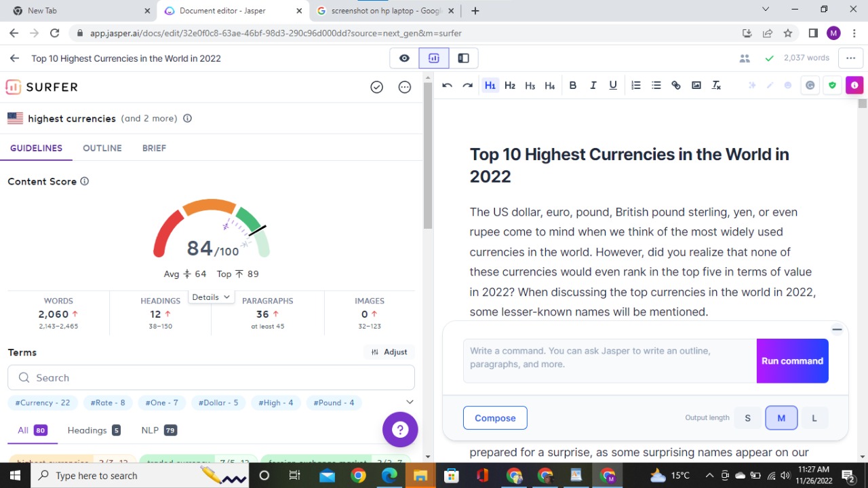This screenshot has width=868, height=488.
Task: Toggle italic formatting
Action: [593, 86]
